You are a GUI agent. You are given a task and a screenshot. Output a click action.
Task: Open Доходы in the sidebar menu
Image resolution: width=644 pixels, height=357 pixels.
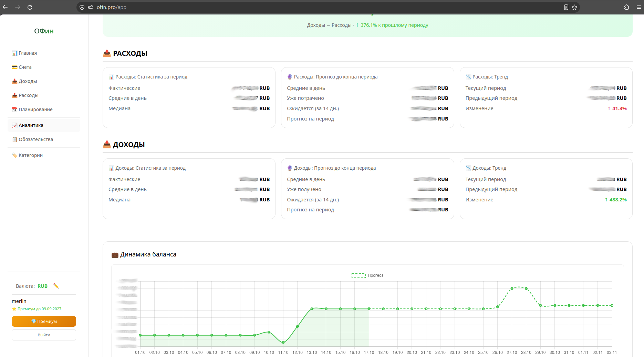44,81
